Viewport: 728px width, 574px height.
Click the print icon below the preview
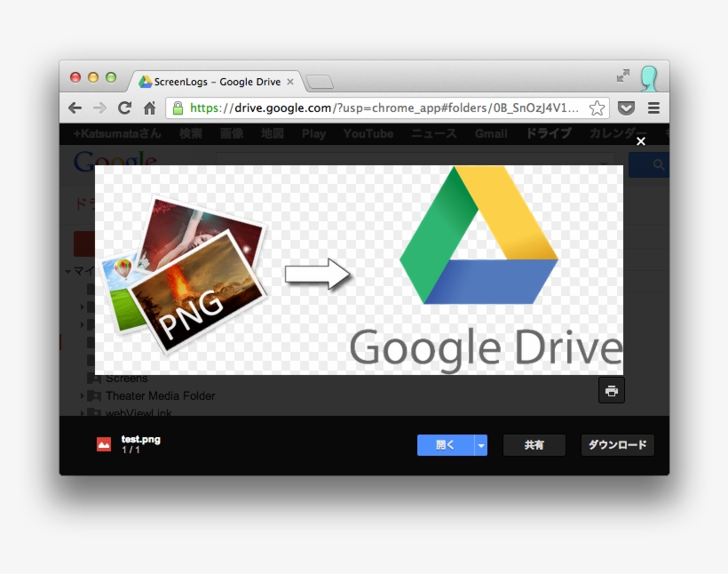pyautogui.click(x=611, y=390)
